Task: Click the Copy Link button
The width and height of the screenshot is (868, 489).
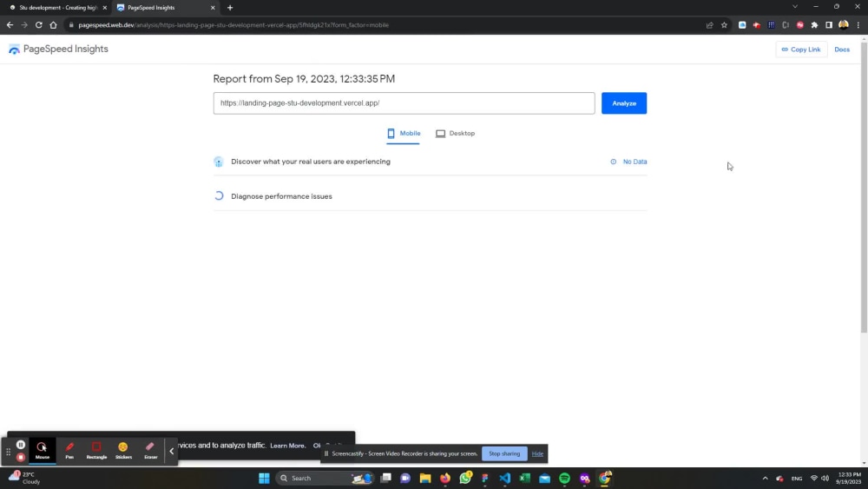Action: [800, 50]
